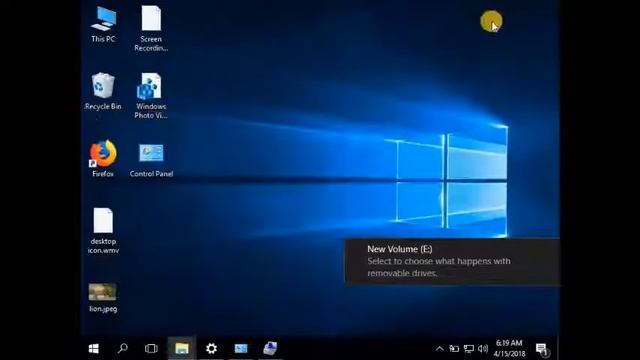Select the Control Panel desktop icon
640x360 pixels.
click(151, 160)
